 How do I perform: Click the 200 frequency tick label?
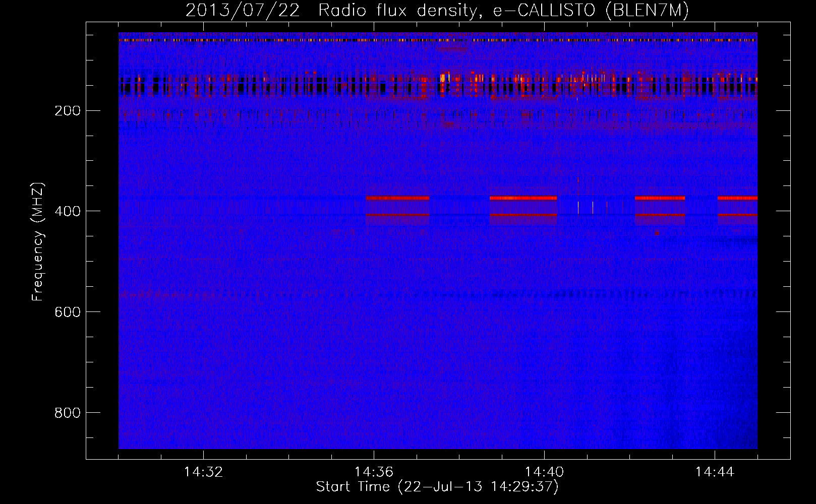(x=68, y=111)
